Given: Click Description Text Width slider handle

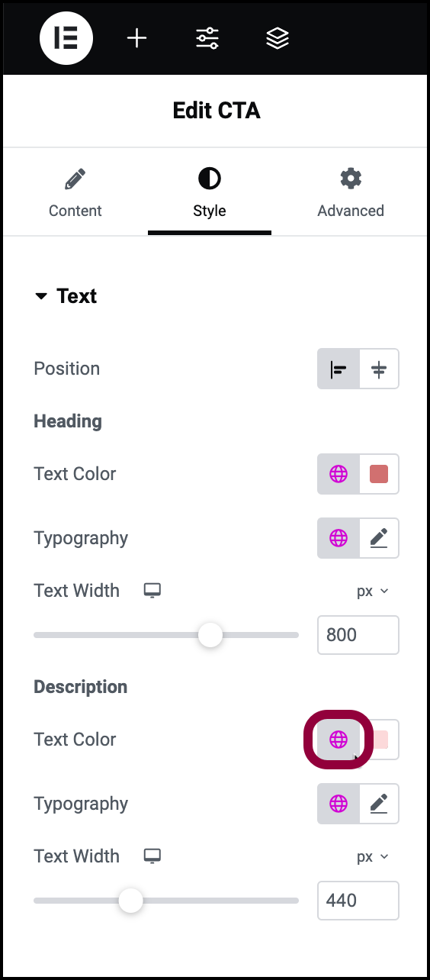Looking at the screenshot, I should pyautogui.click(x=131, y=901).
